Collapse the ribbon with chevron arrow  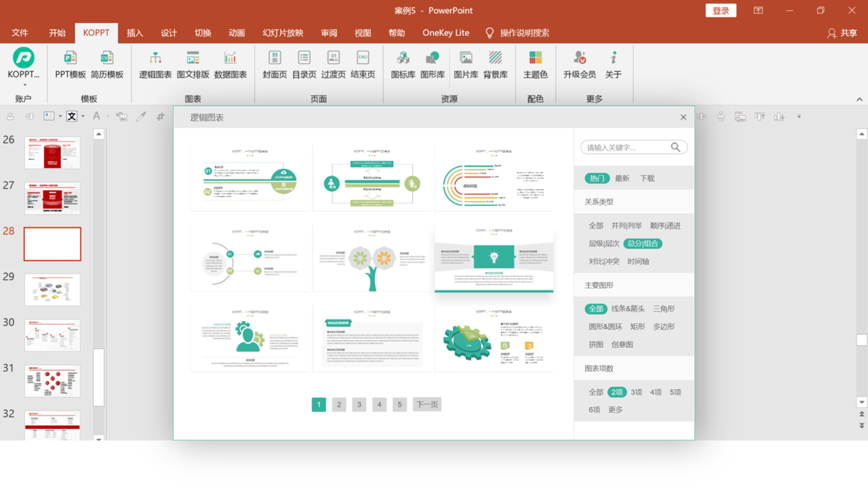[860, 99]
